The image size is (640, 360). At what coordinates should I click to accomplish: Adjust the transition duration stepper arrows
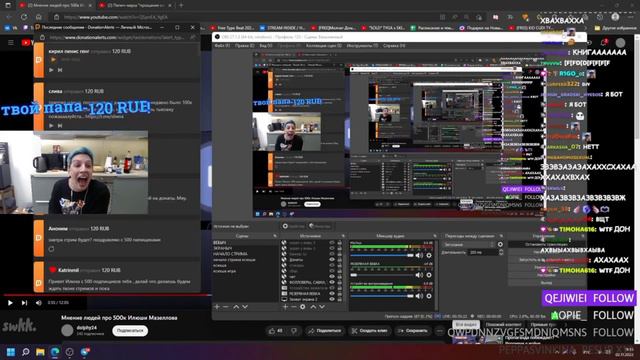coord(501,253)
